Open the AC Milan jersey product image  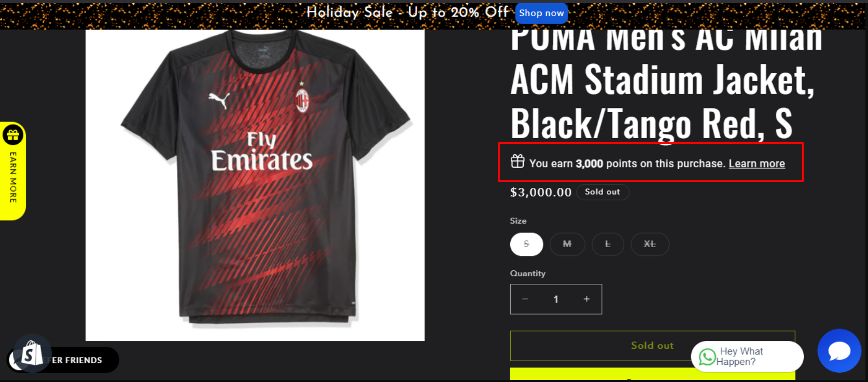click(x=255, y=185)
